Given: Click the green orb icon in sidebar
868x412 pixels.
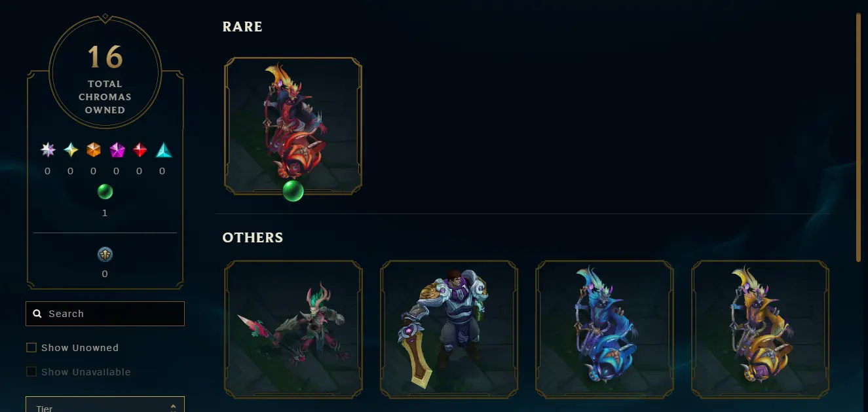Looking at the screenshot, I should pos(105,192).
